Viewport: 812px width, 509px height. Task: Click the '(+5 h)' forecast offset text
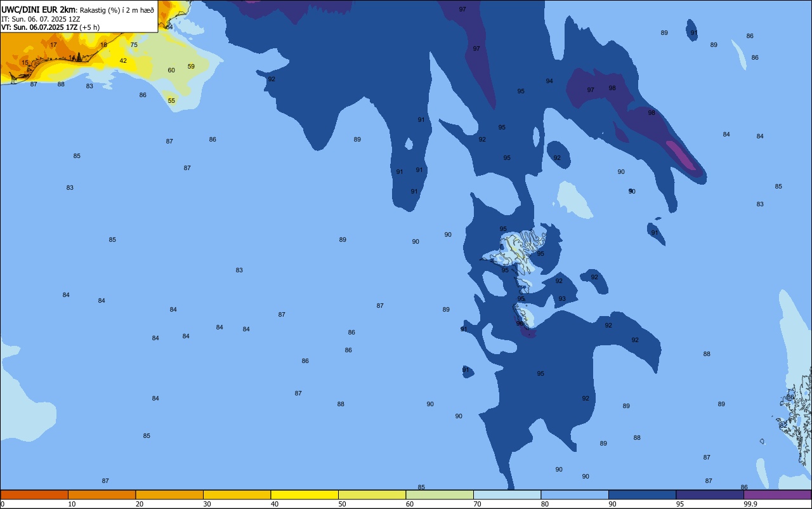tap(89, 27)
